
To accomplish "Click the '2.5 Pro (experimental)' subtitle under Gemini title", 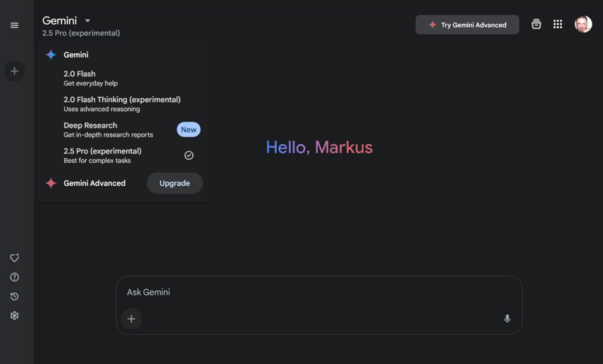I will (81, 33).
